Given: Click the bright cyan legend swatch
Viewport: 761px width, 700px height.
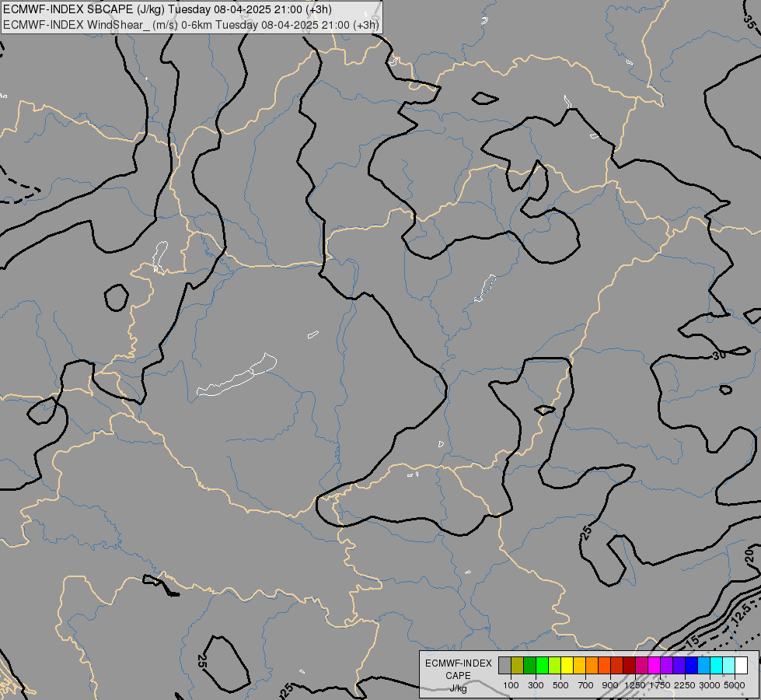Looking at the screenshot, I should 717,666.
